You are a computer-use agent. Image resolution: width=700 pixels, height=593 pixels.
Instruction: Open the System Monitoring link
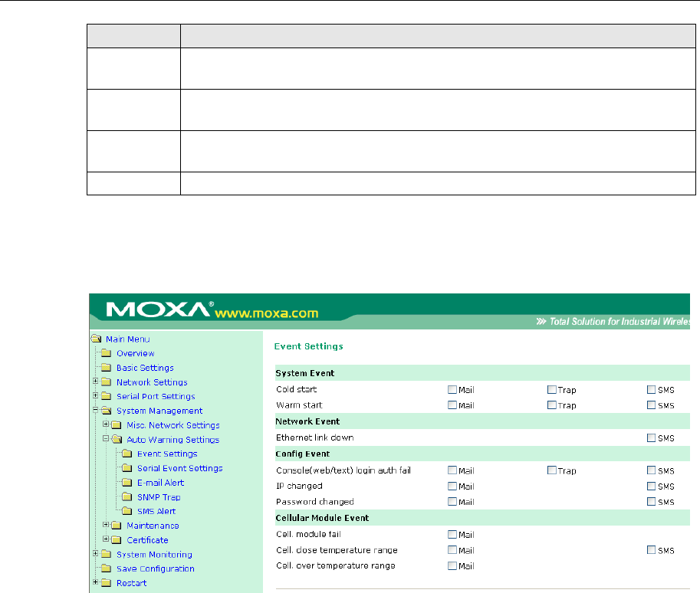point(154,555)
